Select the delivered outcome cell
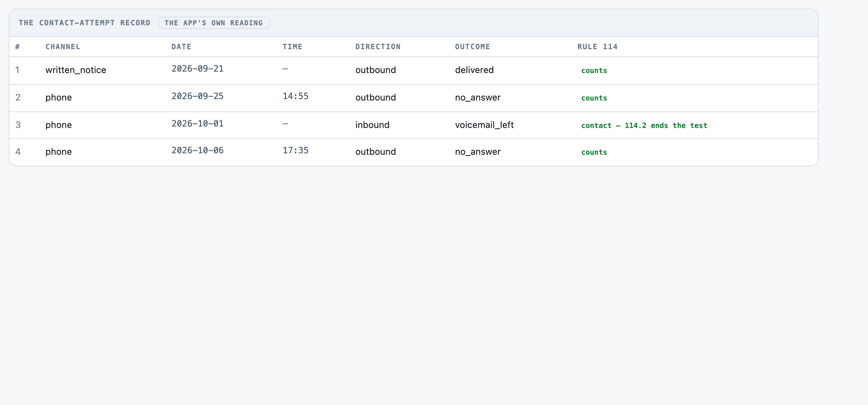868x405 pixels. [x=474, y=70]
